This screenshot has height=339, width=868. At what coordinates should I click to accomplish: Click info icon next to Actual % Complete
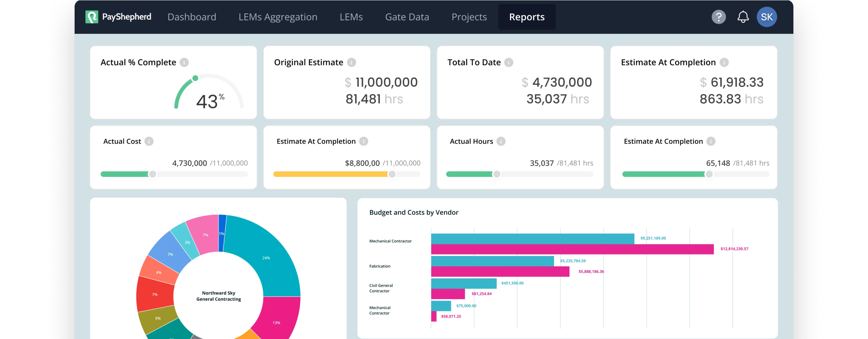[x=184, y=62]
